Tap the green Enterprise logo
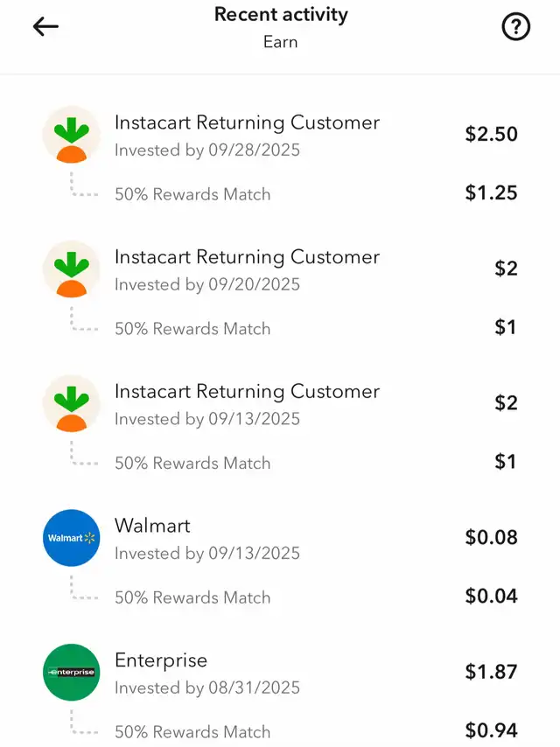The width and height of the screenshot is (560, 747). pos(72,672)
